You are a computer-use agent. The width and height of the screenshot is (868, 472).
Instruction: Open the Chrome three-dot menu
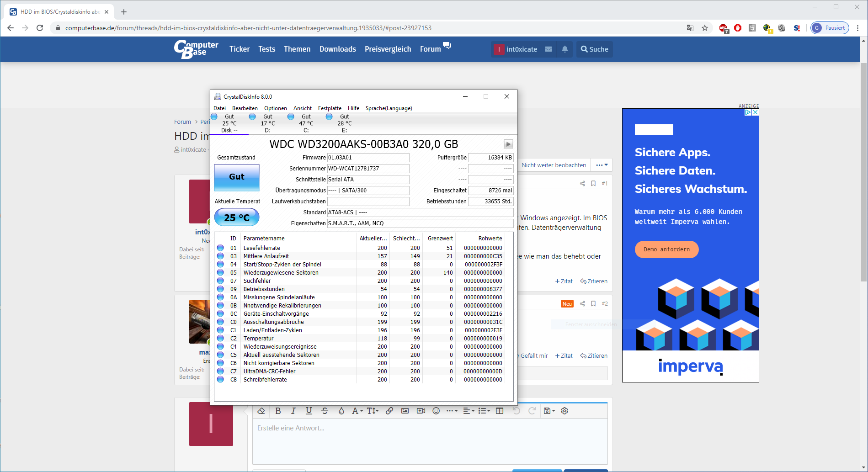click(x=857, y=28)
